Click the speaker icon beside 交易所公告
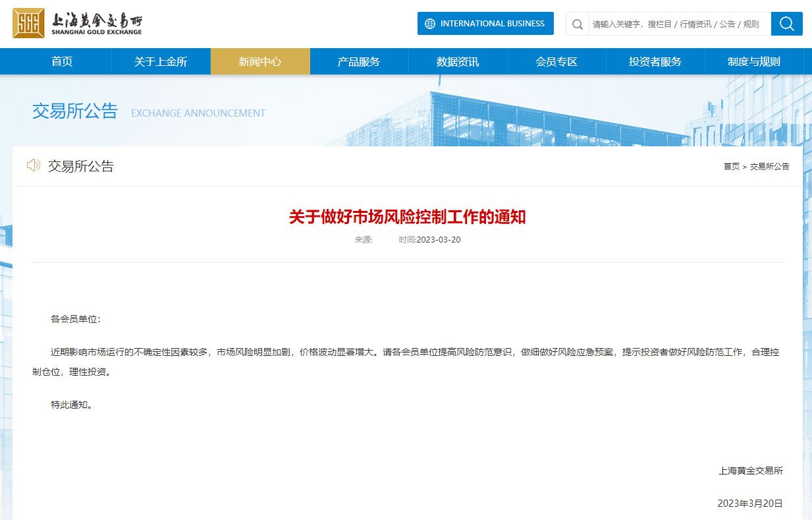Viewport: 812px width, 520px height. [x=33, y=165]
